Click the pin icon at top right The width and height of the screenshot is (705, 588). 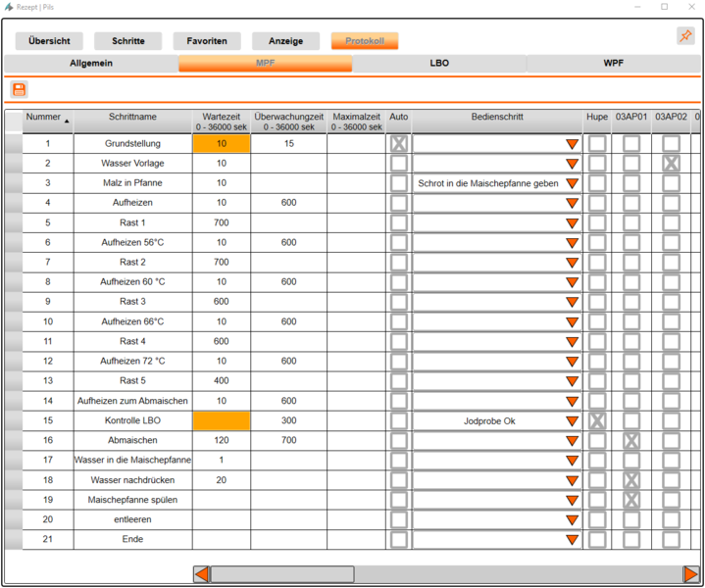click(x=685, y=36)
